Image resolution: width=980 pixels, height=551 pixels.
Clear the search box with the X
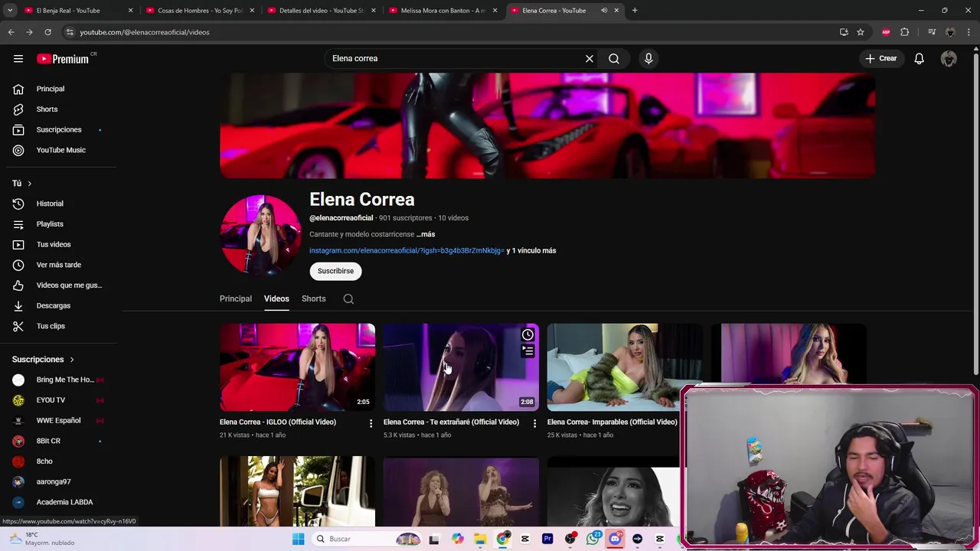590,58
